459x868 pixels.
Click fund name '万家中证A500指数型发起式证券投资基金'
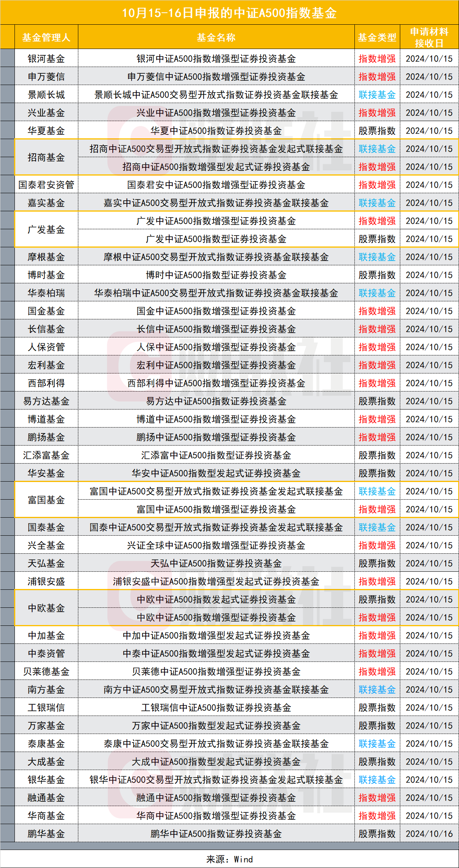click(216, 725)
